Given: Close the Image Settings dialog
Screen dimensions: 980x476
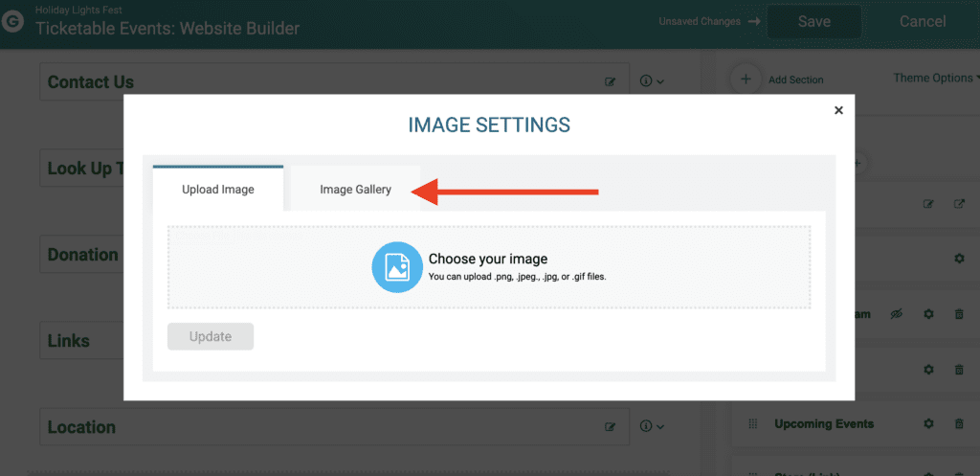Looking at the screenshot, I should (x=838, y=111).
